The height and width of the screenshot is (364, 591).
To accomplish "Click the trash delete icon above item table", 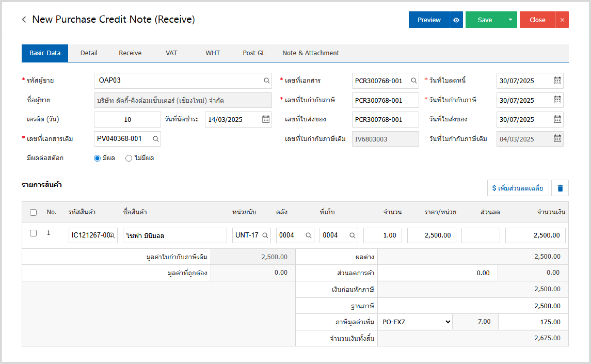I will [560, 188].
